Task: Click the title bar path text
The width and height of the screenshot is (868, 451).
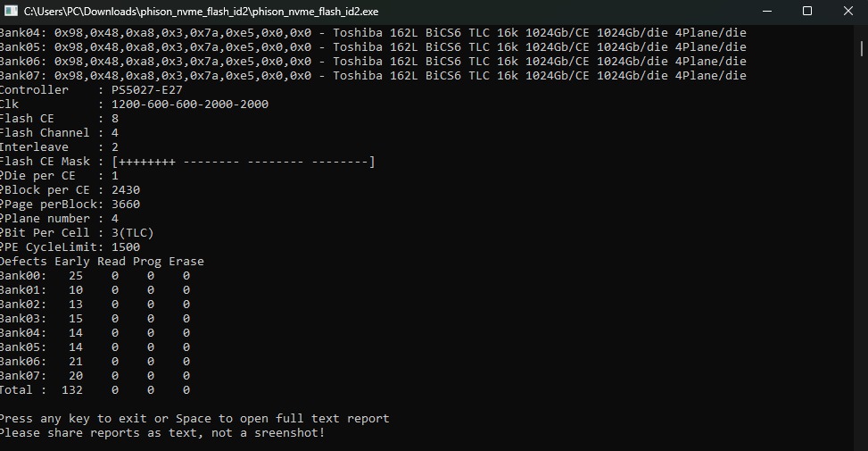Action: 202,12
